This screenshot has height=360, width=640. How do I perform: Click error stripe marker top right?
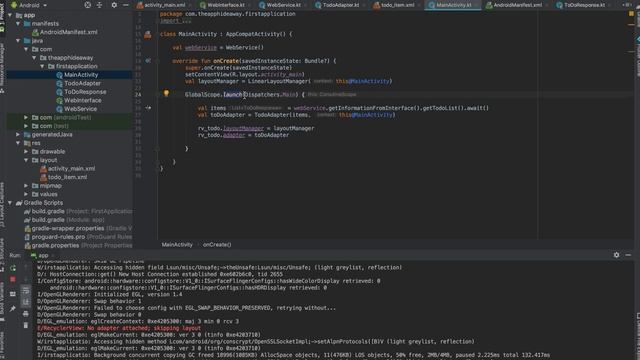point(631,14)
